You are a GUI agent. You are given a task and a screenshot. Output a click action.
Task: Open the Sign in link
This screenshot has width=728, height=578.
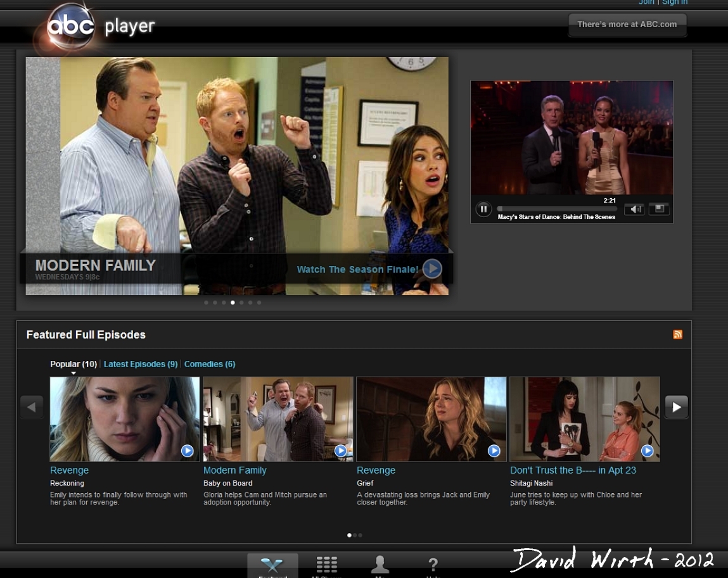(675, 3)
